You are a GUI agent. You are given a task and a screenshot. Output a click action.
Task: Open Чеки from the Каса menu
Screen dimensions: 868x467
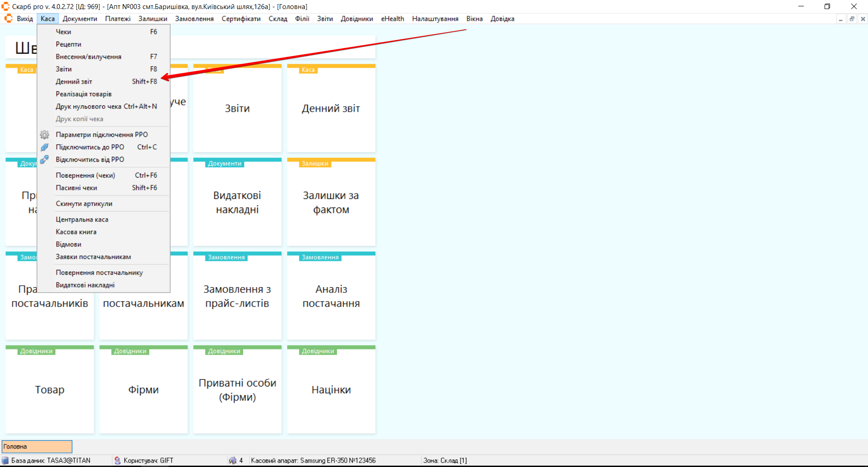pyautogui.click(x=63, y=32)
